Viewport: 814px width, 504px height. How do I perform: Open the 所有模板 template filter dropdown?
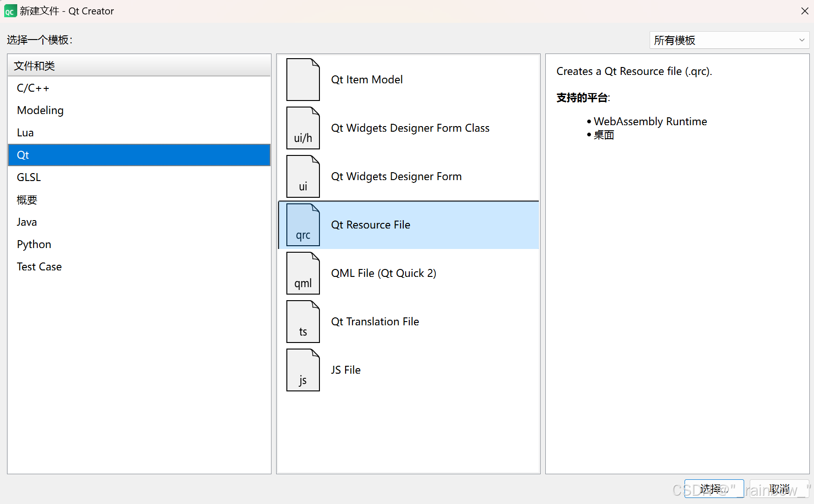click(729, 40)
